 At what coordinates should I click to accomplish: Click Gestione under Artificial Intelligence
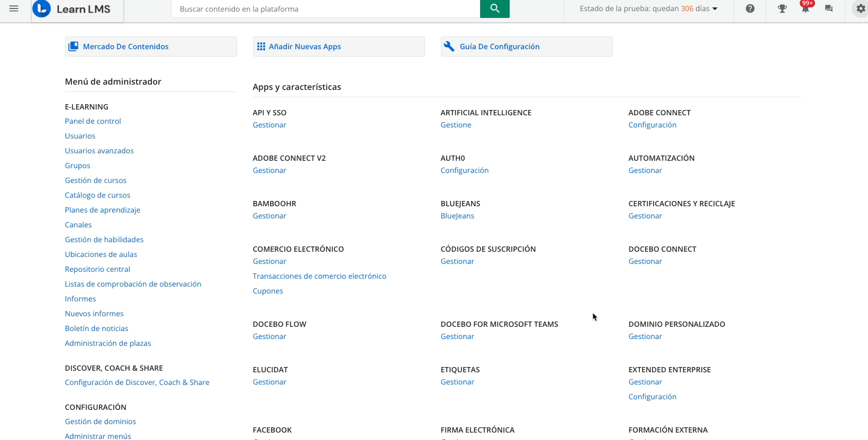click(x=456, y=125)
